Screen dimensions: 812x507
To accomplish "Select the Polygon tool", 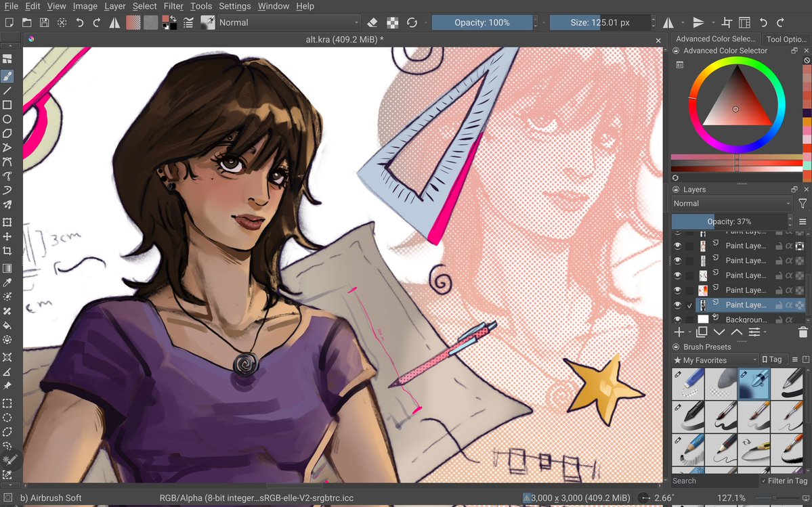I will pos(7,133).
